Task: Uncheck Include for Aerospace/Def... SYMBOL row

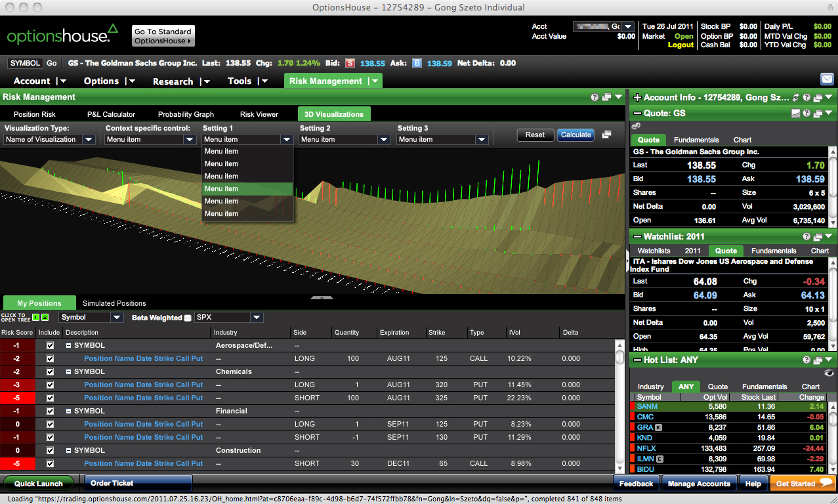Action: pos(50,345)
